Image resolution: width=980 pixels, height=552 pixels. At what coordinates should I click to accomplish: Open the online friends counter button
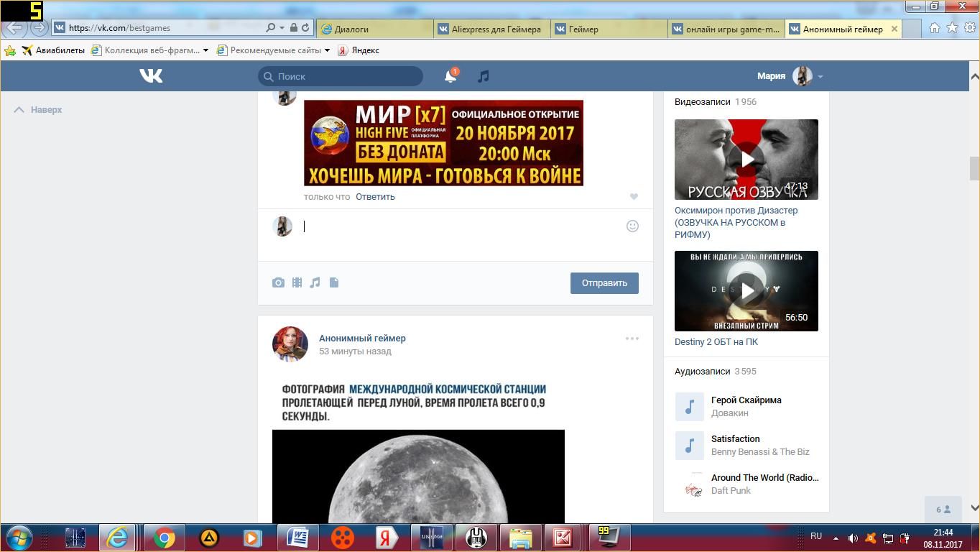click(943, 510)
